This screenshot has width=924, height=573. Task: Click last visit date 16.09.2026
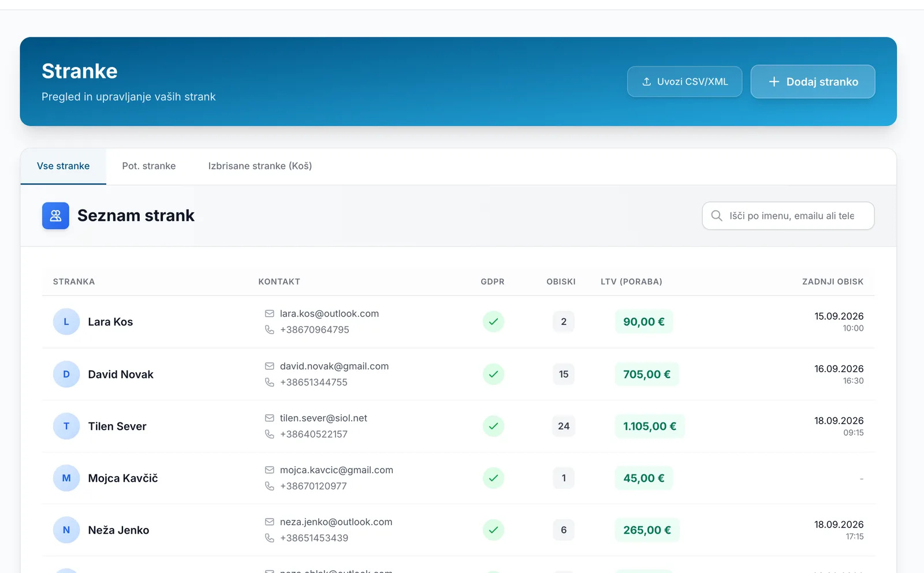point(839,369)
